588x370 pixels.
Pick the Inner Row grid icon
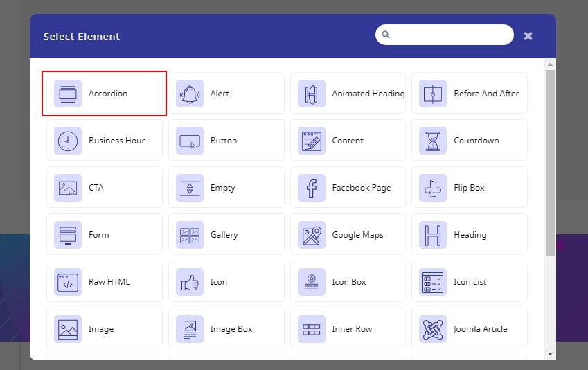click(x=312, y=329)
